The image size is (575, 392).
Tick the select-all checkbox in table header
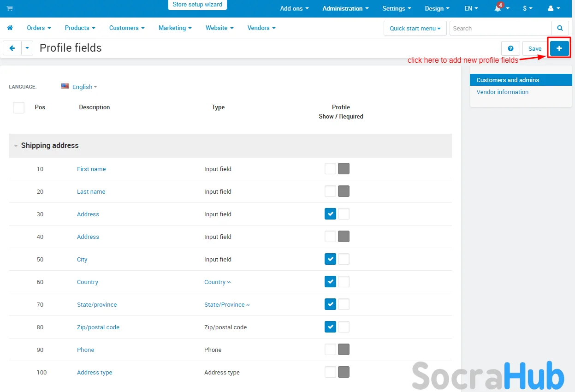[19, 108]
